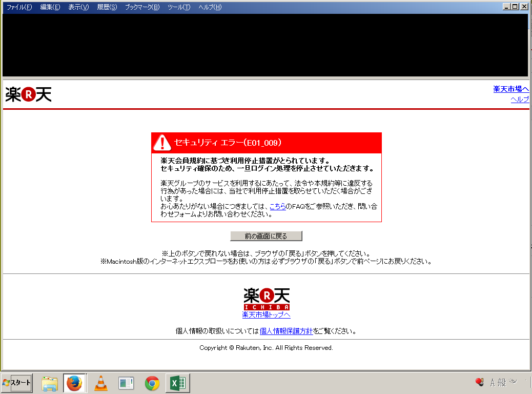This screenshot has width=532, height=394.
Task: Click the warning triangle icon in error banner
Action: point(162,143)
